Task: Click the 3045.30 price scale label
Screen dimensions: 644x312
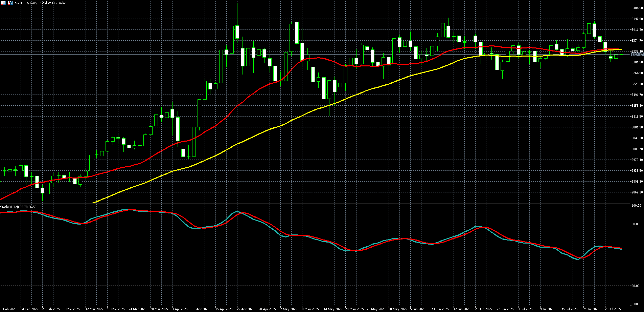Action: point(637,138)
